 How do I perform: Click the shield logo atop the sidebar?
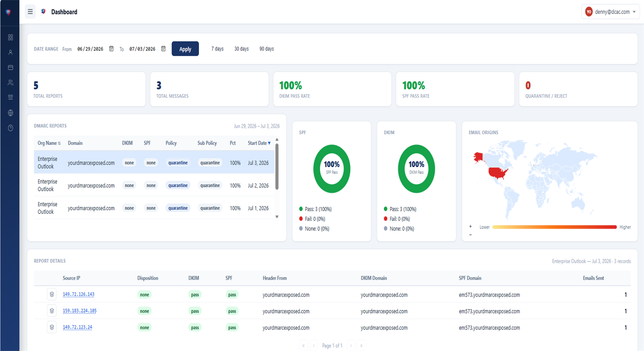[x=8, y=12]
